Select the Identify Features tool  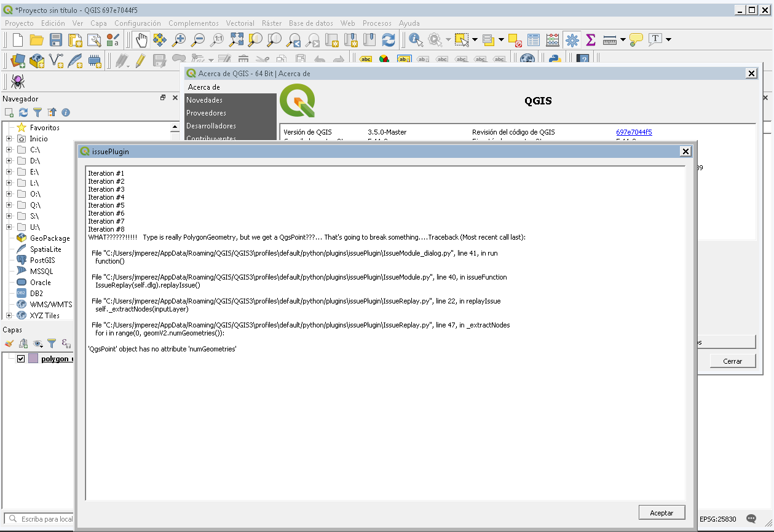pyautogui.click(x=416, y=40)
